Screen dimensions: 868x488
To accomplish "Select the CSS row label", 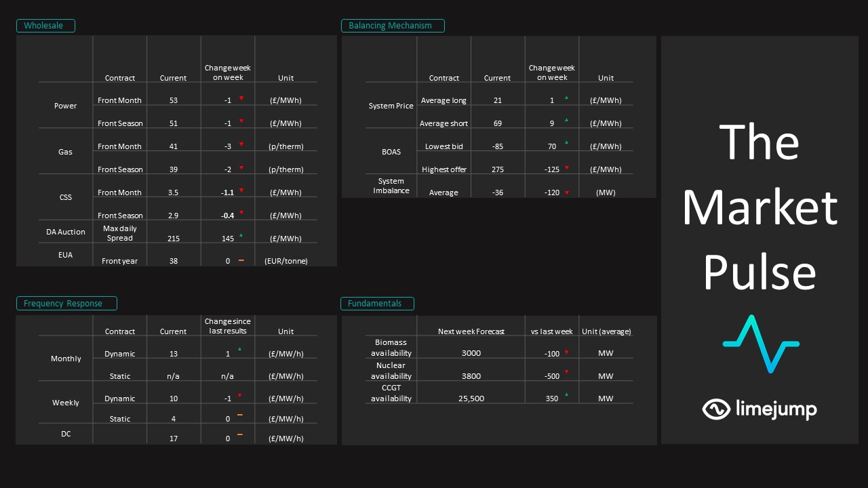I will [65, 197].
